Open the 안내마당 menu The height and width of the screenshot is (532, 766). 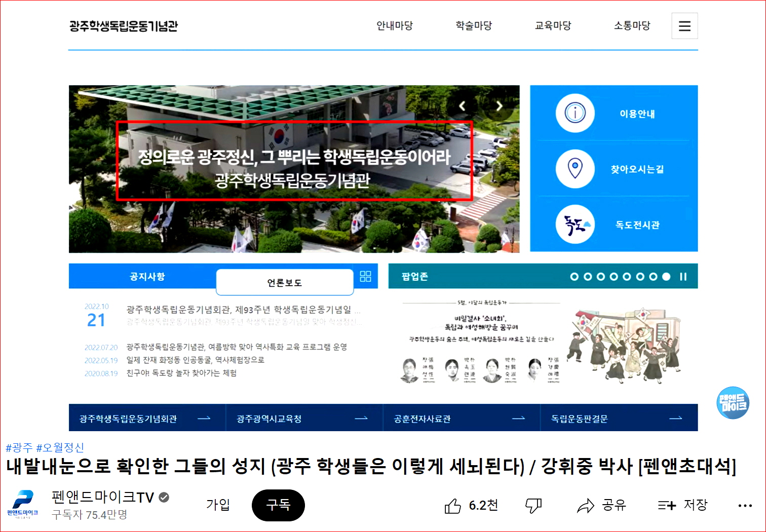395,26
